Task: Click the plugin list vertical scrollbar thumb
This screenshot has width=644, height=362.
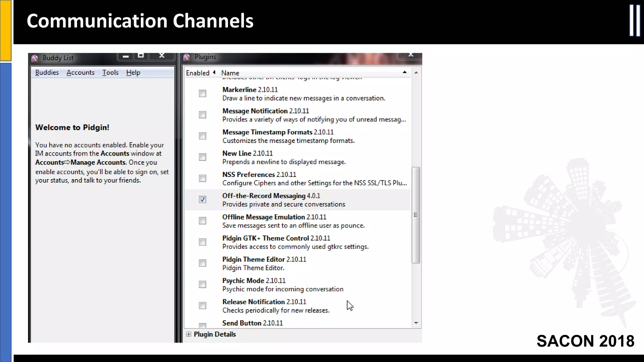Action: coord(416,215)
